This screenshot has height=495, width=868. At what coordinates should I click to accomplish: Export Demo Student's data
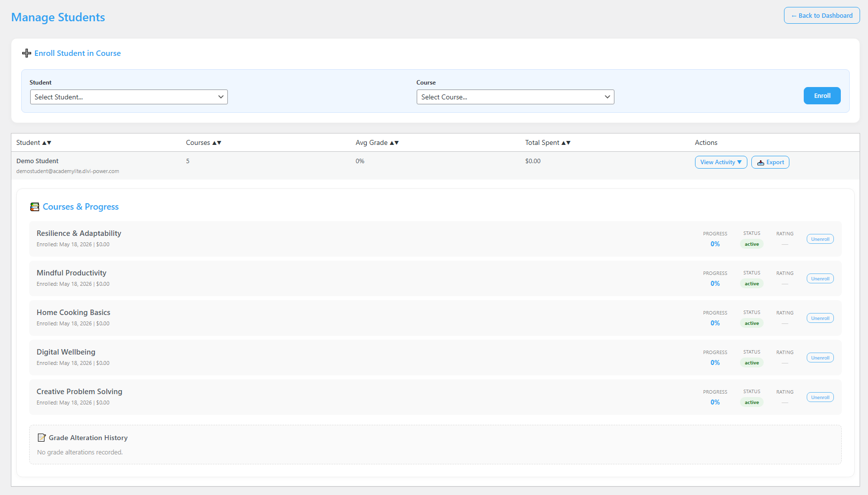(x=770, y=162)
